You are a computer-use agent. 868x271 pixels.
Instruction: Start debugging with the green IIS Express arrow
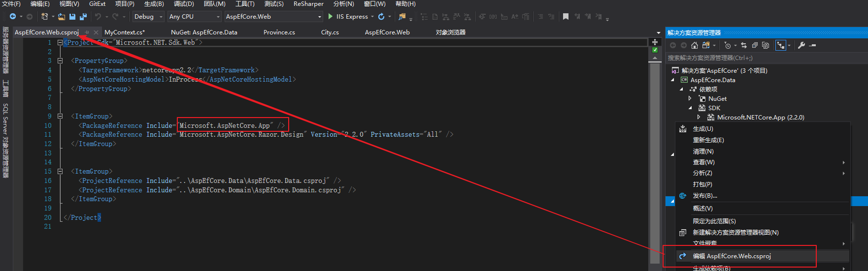pos(331,17)
